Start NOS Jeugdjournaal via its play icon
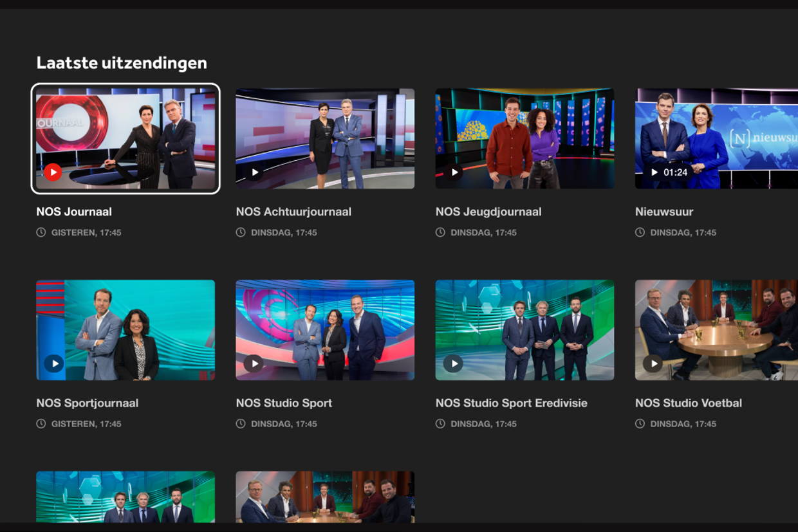The height and width of the screenshot is (532, 798). [454, 172]
